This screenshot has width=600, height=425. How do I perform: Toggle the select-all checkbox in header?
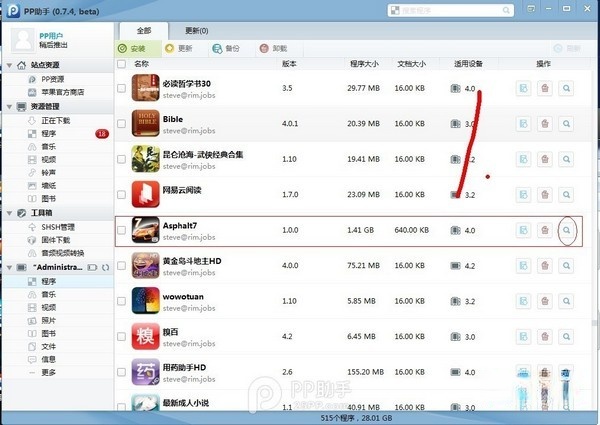[x=121, y=64]
